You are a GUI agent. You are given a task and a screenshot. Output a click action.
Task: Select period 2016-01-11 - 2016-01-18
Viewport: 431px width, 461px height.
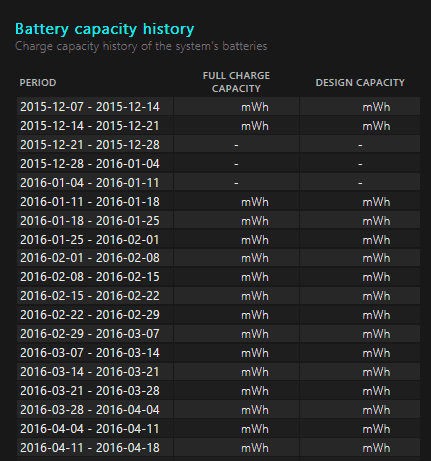(x=90, y=202)
